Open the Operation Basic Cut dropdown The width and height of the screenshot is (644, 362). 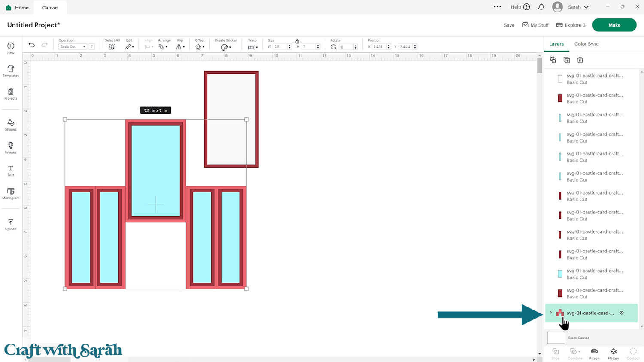(72, 46)
